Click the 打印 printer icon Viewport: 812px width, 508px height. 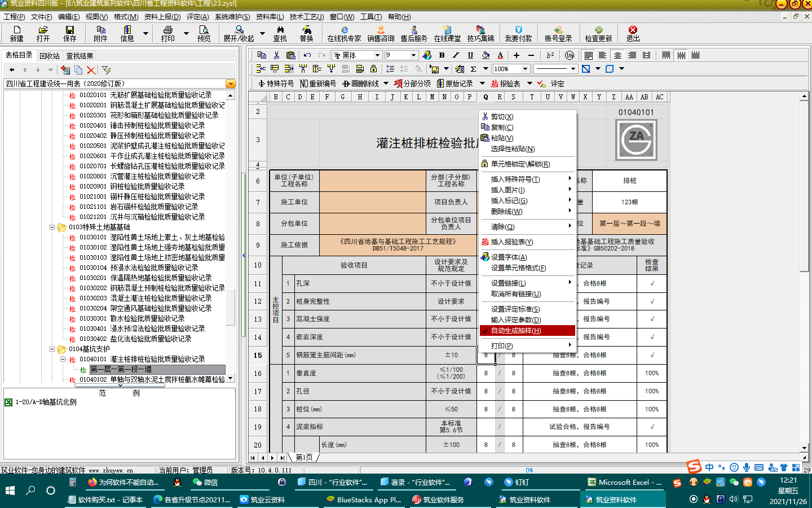(x=168, y=34)
